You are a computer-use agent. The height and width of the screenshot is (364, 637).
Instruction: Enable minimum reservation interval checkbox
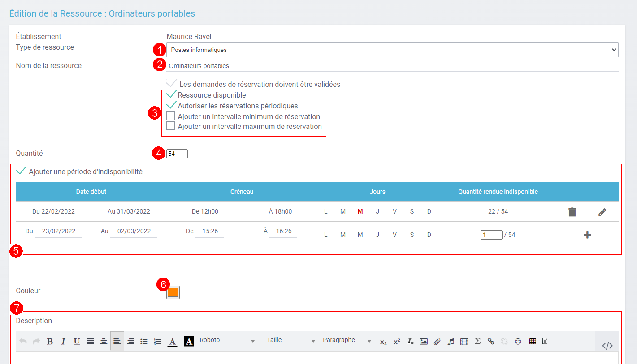171,116
